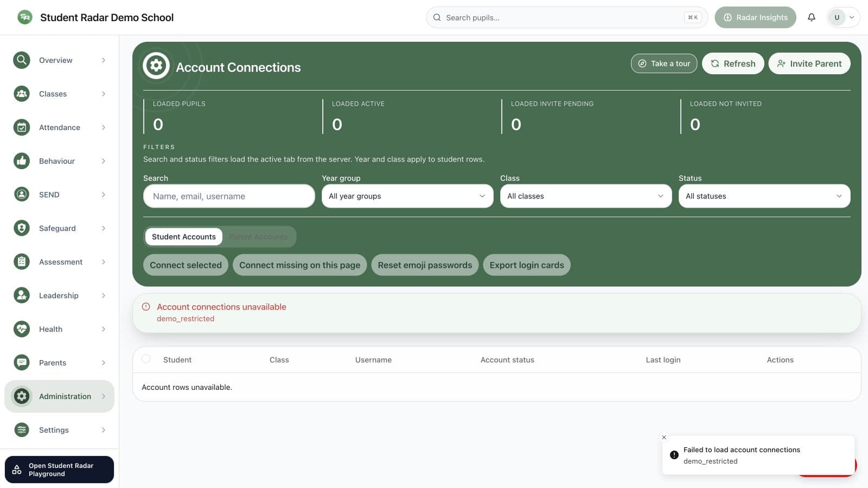Click the Refresh button
Viewport: 868px width, 488px height.
pos(733,63)
